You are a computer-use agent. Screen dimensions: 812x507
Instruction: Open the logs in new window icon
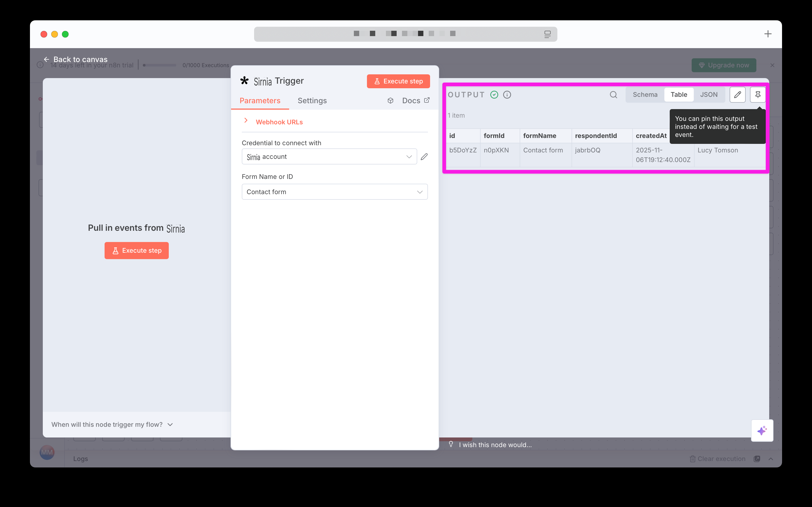coord(757,459)
